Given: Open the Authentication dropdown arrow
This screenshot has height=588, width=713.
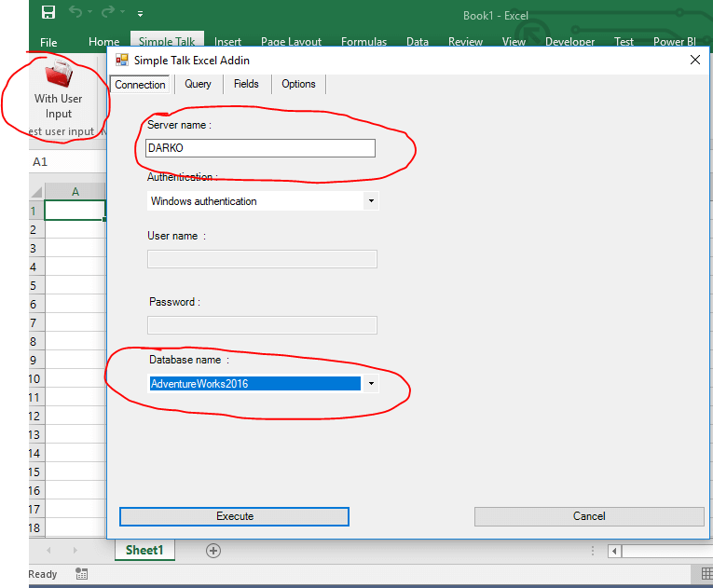Looking at the screenshot, I should click(x=371, y=201).
